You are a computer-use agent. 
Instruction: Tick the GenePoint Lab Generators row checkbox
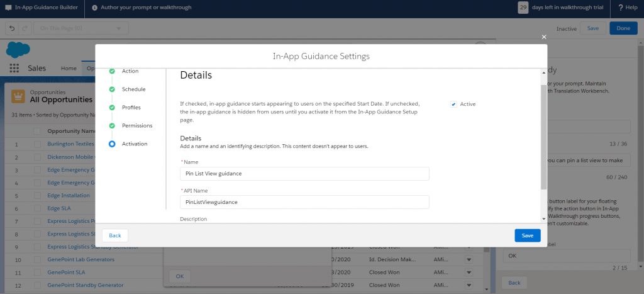[36, 259]
